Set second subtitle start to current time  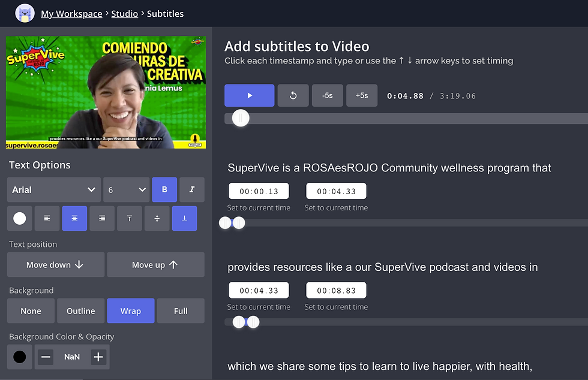[259, 307]
